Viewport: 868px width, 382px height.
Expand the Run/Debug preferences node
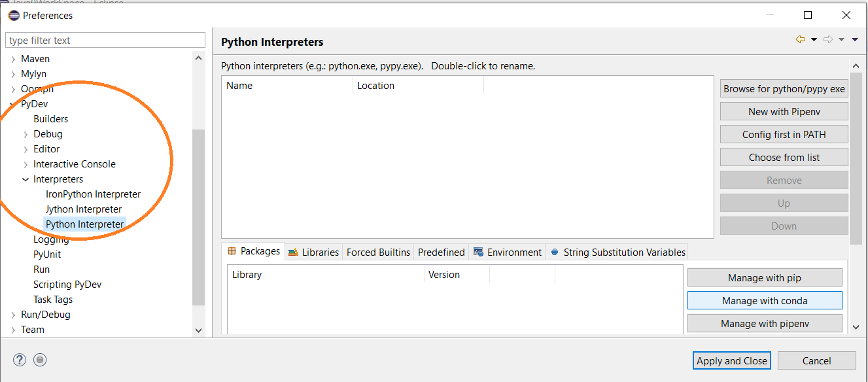coord(14,315)
